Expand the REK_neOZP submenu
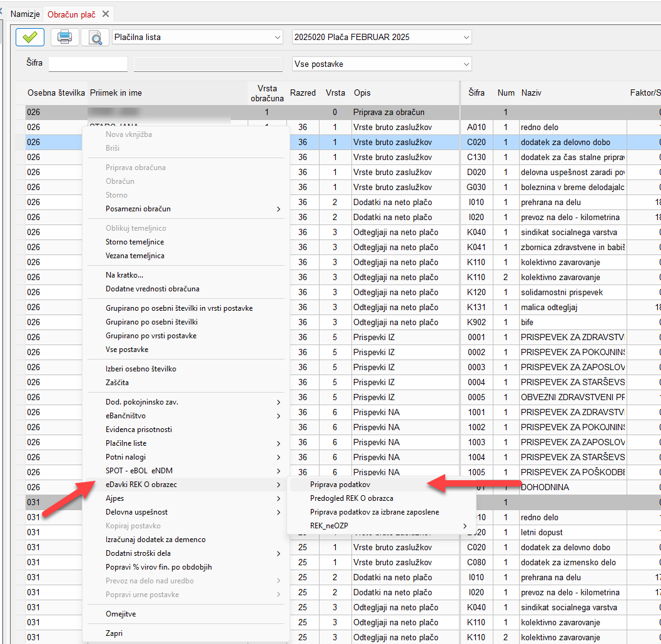The image size is (661, 644). [x=381, y=526]
